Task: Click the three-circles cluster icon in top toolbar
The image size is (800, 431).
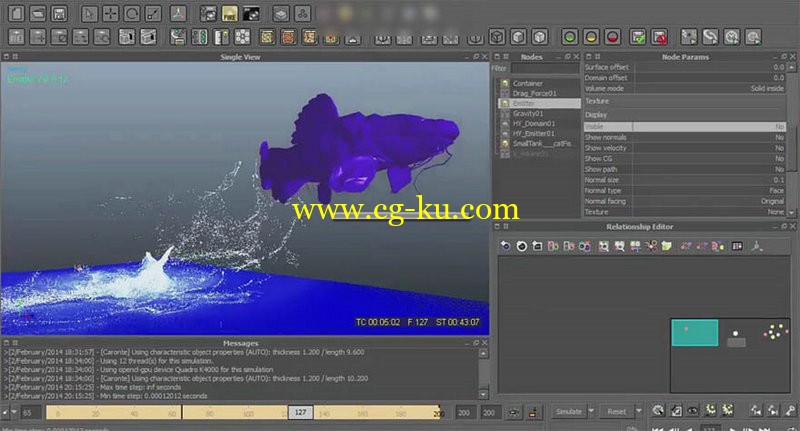Action: (x=302, y=14)
